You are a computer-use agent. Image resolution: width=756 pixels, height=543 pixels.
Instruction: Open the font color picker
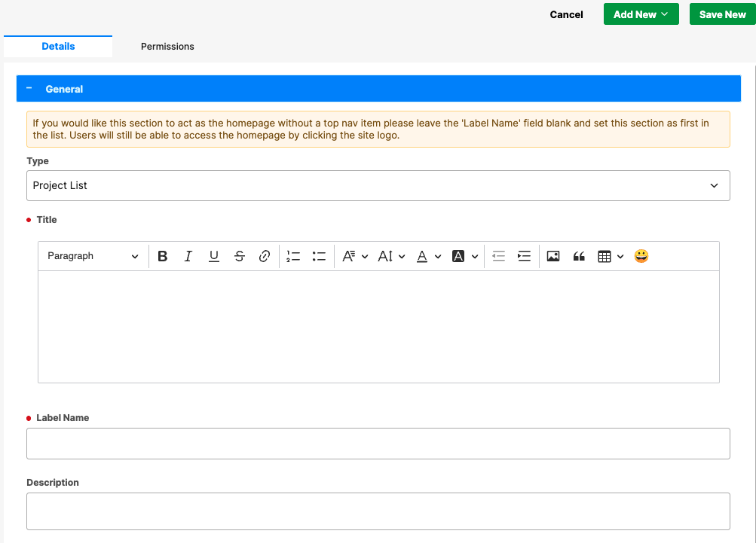pos(422,256)
